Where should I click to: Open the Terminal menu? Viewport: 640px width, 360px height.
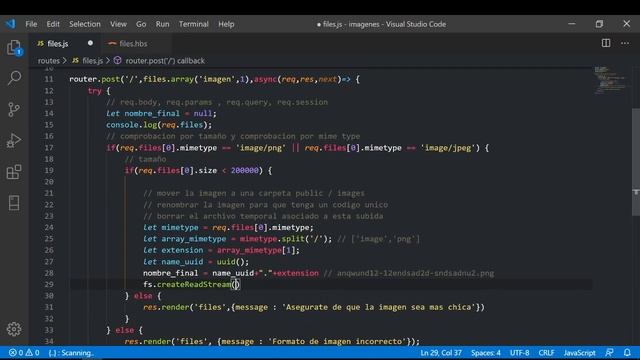193,24
